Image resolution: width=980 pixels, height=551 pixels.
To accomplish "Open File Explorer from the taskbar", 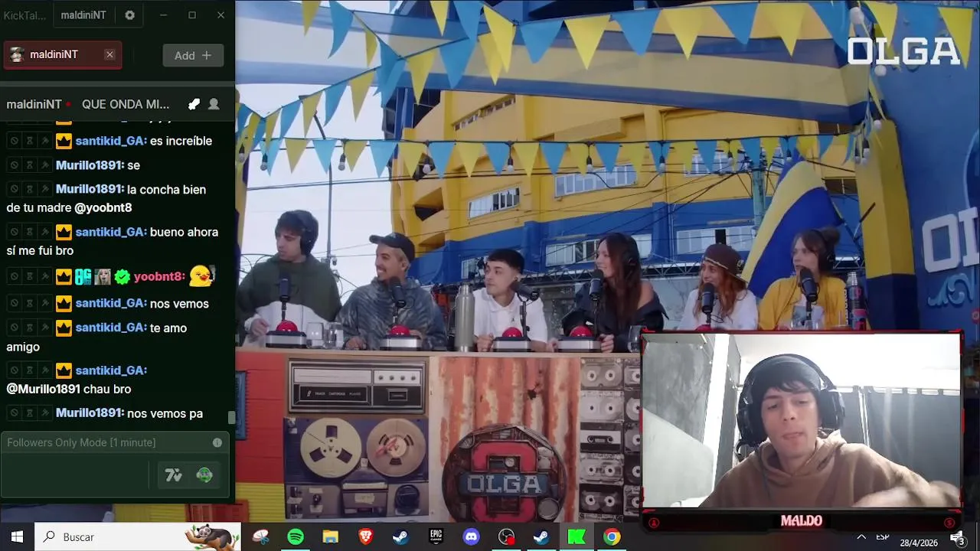I will click(331, 537).
